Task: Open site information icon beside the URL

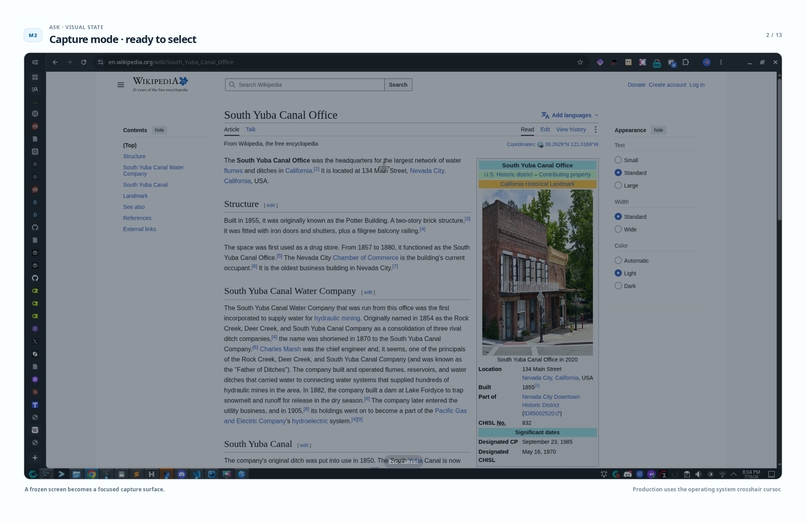Action: point(101,62)
